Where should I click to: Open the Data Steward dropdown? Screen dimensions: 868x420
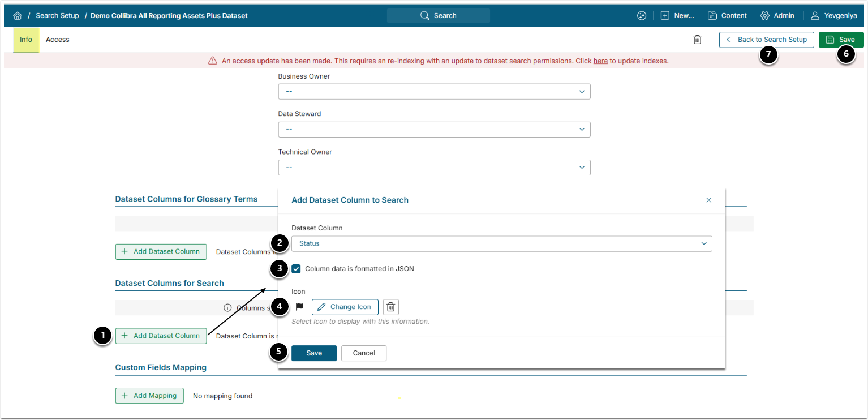[434, 129]
